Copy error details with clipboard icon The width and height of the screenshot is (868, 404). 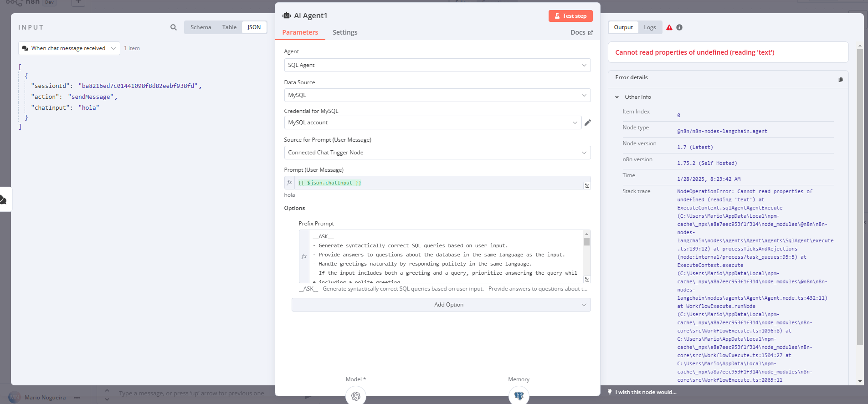coord(840,80)
